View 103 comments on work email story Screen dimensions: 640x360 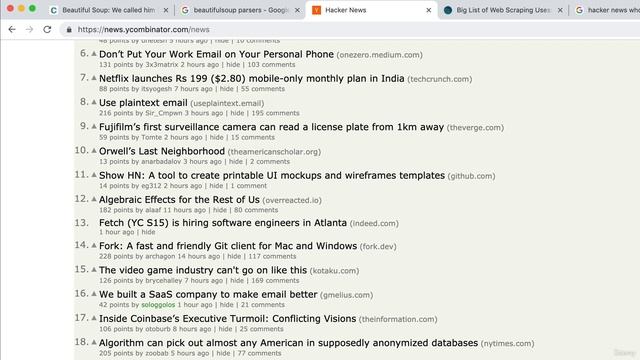(x=271, y=64)
